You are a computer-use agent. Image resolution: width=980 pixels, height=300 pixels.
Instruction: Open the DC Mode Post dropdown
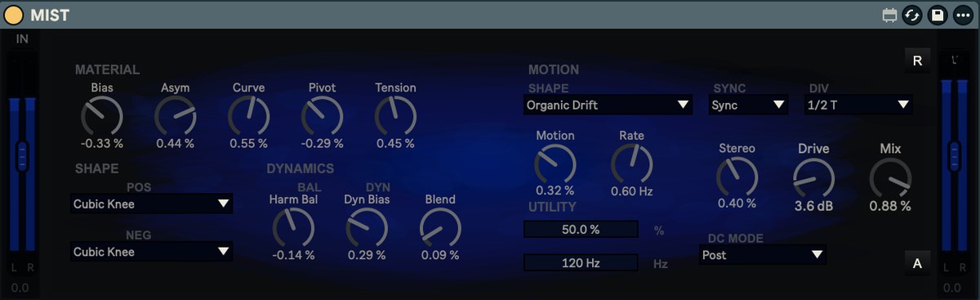[764, 255]
